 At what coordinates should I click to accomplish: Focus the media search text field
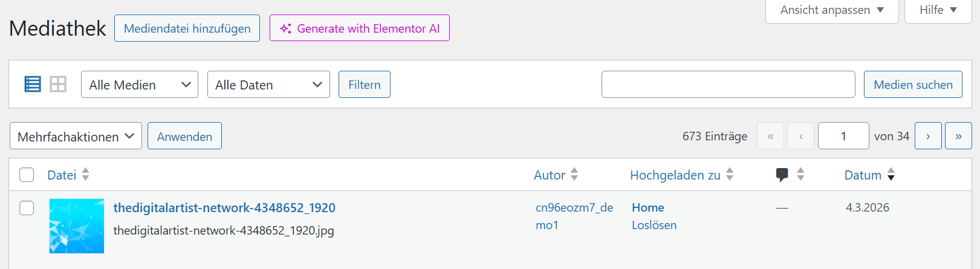coord(728,85)
